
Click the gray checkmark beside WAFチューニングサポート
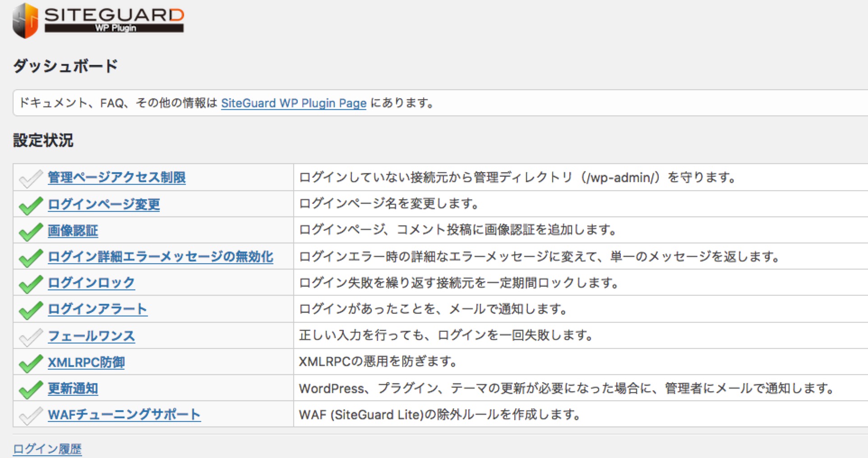tap(31, 416)
